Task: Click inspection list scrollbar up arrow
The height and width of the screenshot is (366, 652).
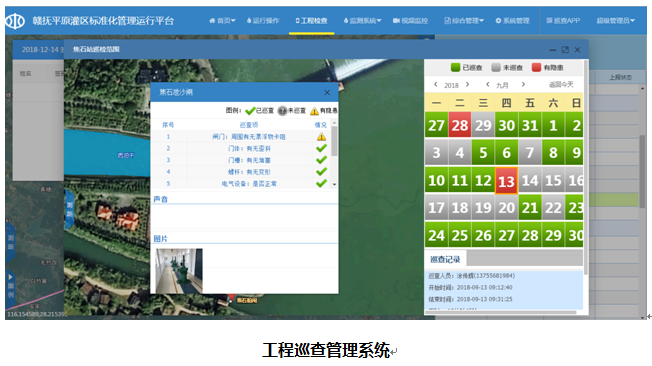Action: (x=334, y=123)
